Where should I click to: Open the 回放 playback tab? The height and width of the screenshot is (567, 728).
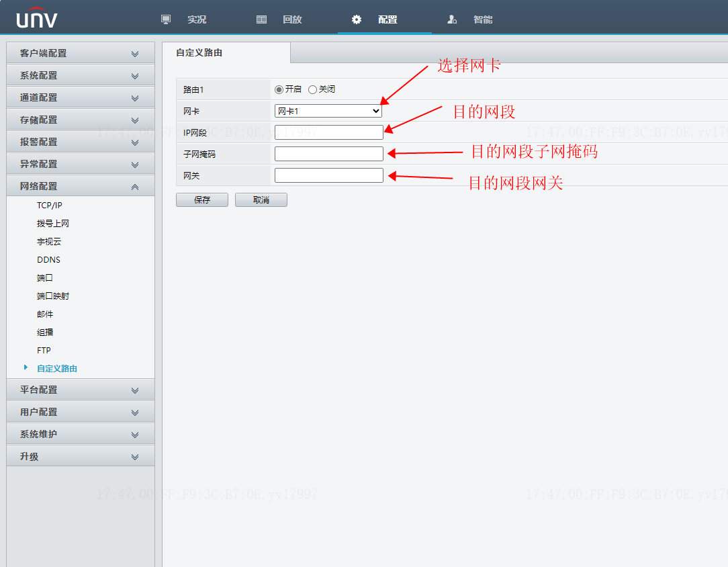[x=292, y=19]
